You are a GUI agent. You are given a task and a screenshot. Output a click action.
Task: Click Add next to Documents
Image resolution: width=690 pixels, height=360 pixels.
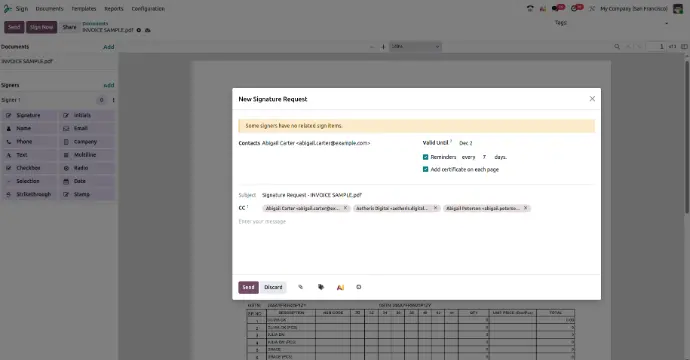pyautogui.click(x=109, y=47)
